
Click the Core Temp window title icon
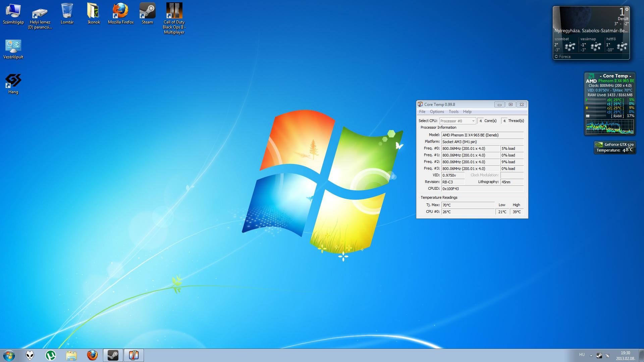click(420, 104)
